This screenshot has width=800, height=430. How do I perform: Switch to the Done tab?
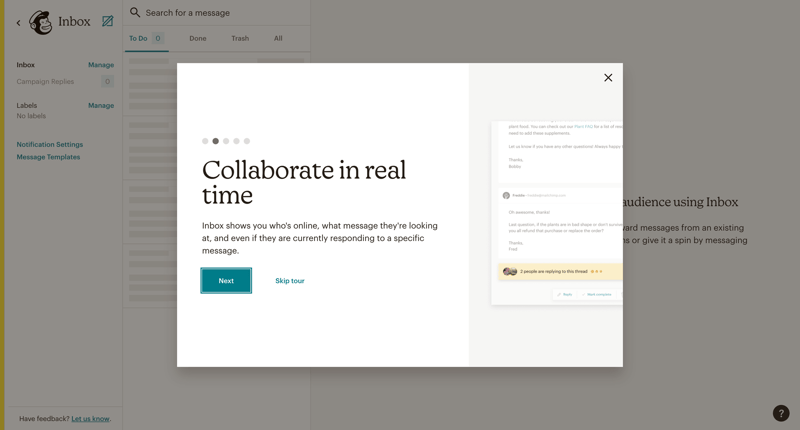198,38
